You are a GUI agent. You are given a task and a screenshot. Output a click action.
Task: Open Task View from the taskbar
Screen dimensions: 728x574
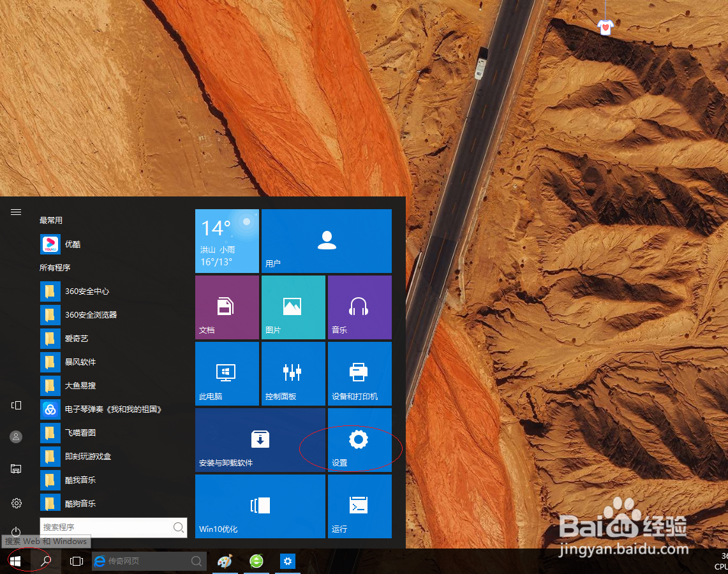(76, 561)
